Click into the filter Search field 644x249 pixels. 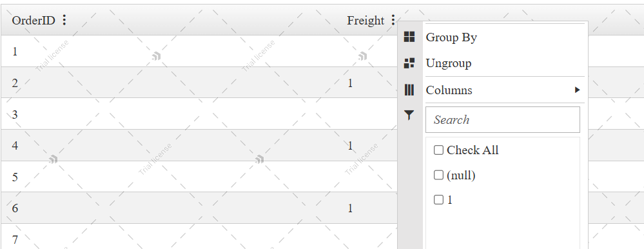point(503,120)
